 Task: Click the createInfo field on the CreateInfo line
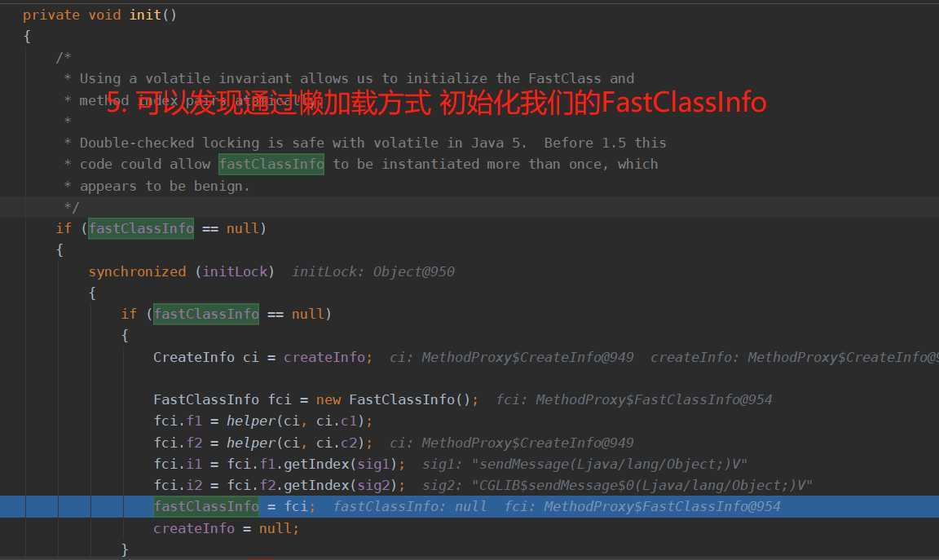click(324, 357)
